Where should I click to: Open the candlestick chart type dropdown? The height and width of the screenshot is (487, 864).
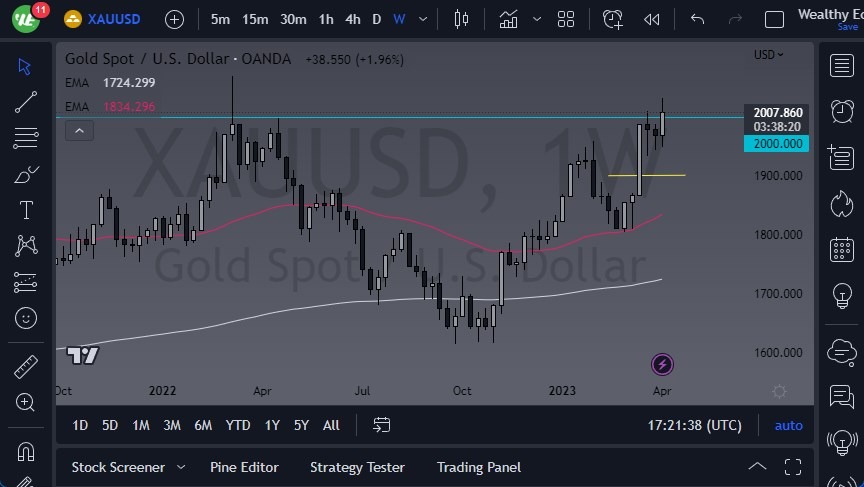[461, 19]
